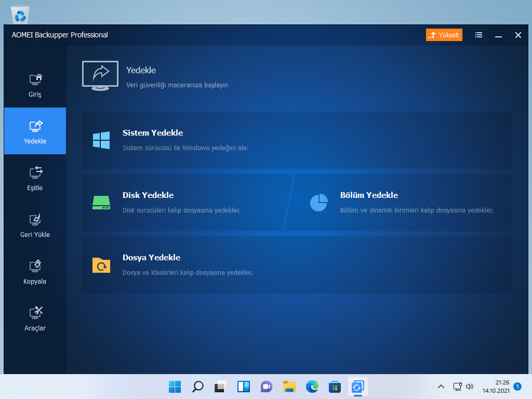
Task: Open the Recycle Bin desktop icon
Action: tap(20, 14)
